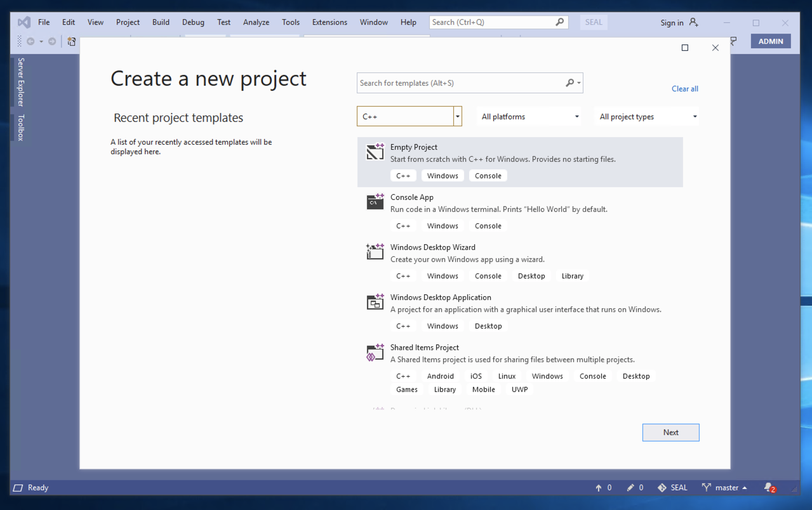Click the Navigate Forward toolbar arrow
812x510 pixels.
pos(52,41)
